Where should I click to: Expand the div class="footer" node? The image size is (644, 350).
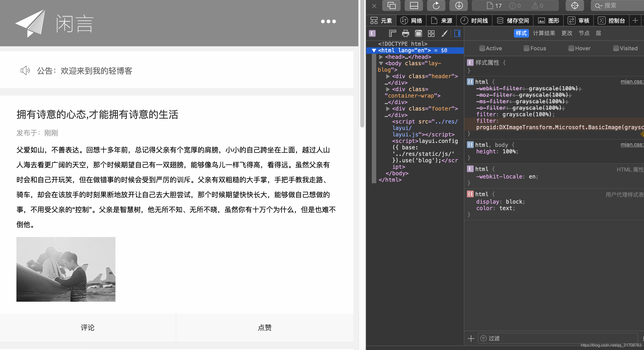[x=388, y=109]
